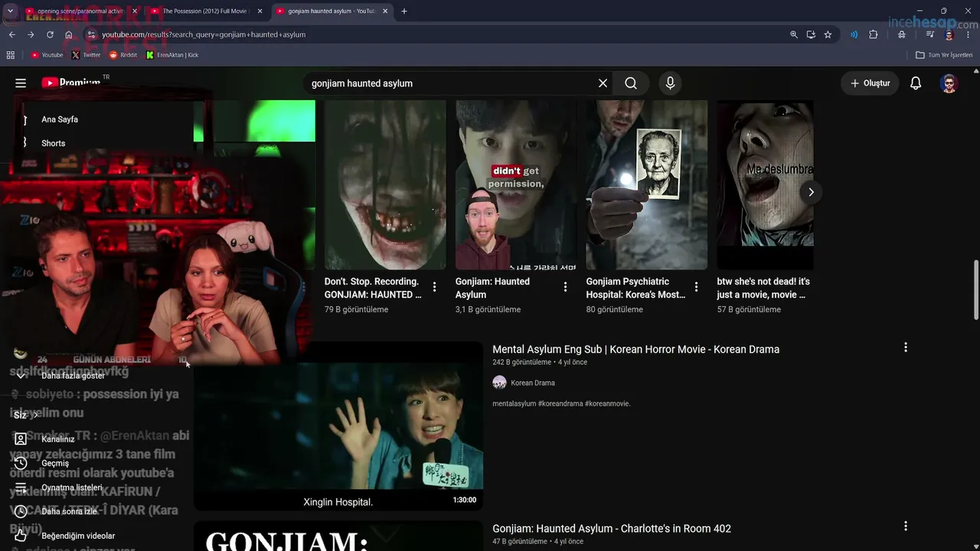Show next Shorts with the right arrow

(811, 192)
